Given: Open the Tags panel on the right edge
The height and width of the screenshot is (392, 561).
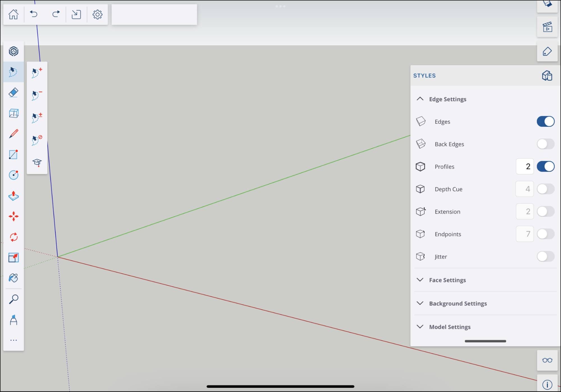Looking at the screenshot, I should (x=547, y=51).
